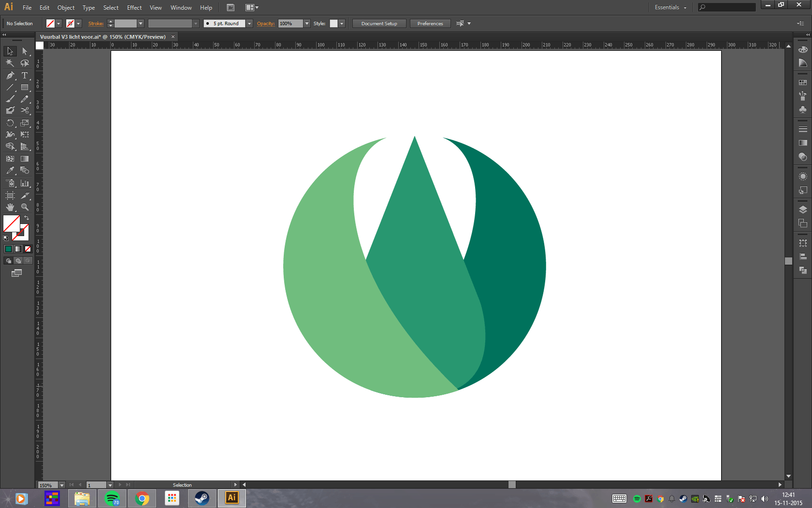Click the Preferences button
Image resolution: width=812 pixels, height=508 pixels.
430,24
